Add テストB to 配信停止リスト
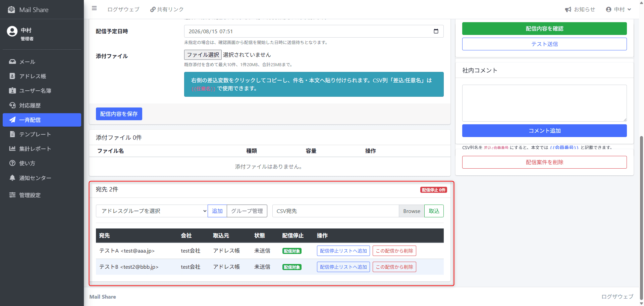The image size is (644, 306). (343, 267)
